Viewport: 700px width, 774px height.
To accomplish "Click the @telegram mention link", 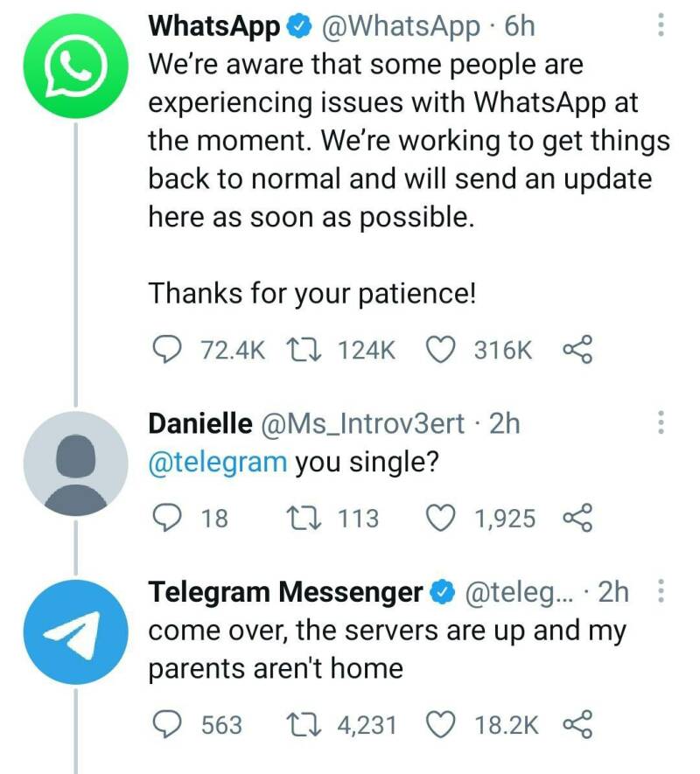I will [218, 461].
